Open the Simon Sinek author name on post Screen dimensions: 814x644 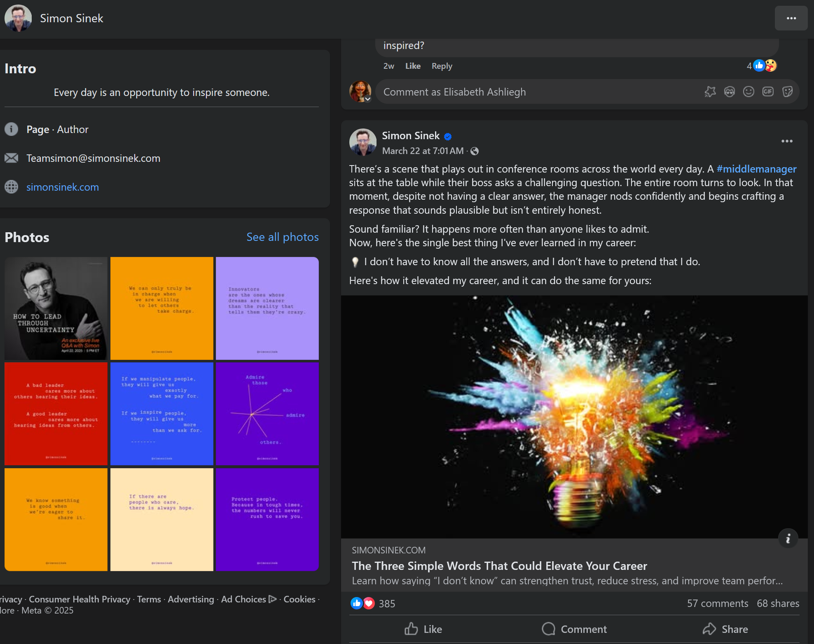coord(411,136)
